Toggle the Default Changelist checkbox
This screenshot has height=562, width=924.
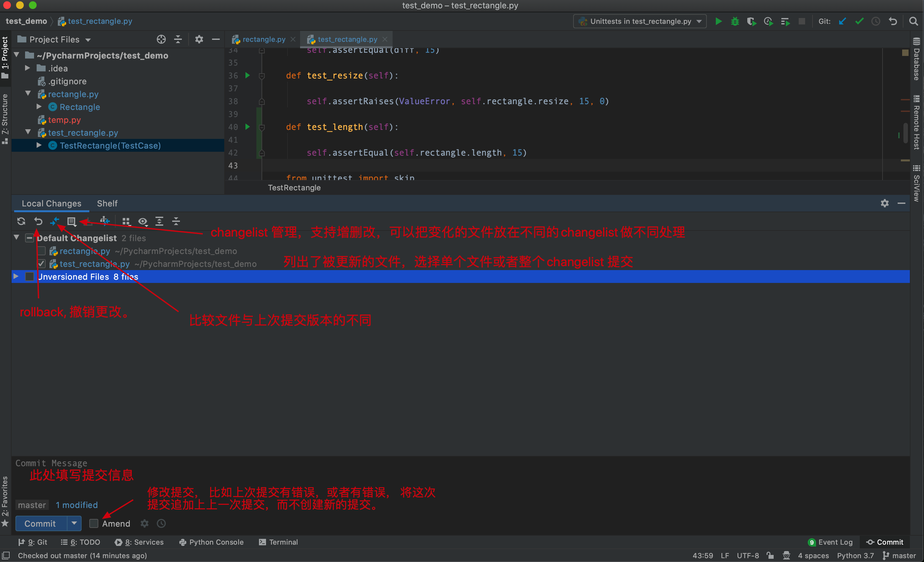point(29,238)
